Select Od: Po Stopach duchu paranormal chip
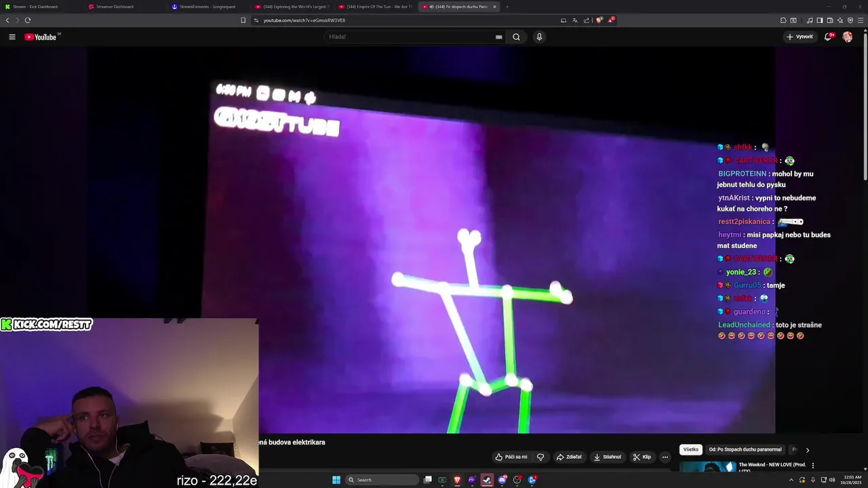The width and height of the screenshot is (868, 488). click(x=745, y=449)
